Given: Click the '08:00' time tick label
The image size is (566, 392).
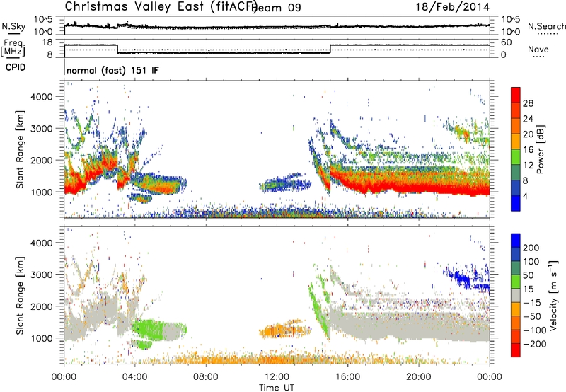Looking at the screenshot, I should pyautogui.click(x=206, y=377).
